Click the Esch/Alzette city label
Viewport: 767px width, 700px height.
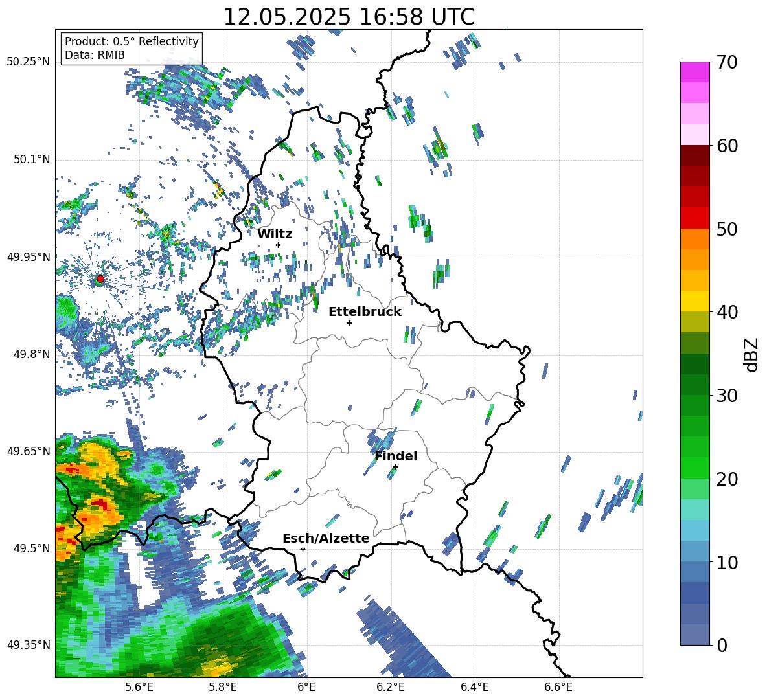[x=326, y=538]
